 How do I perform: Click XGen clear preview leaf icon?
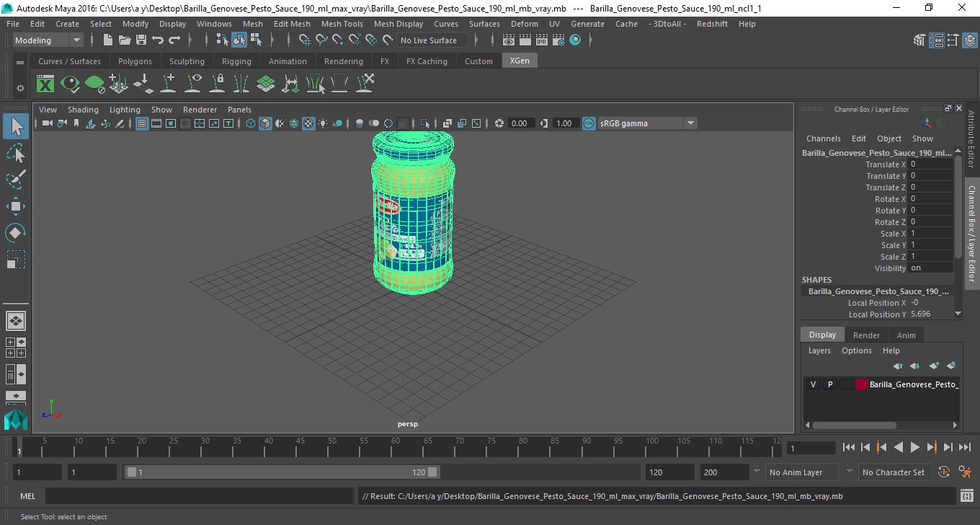(94, 84)
